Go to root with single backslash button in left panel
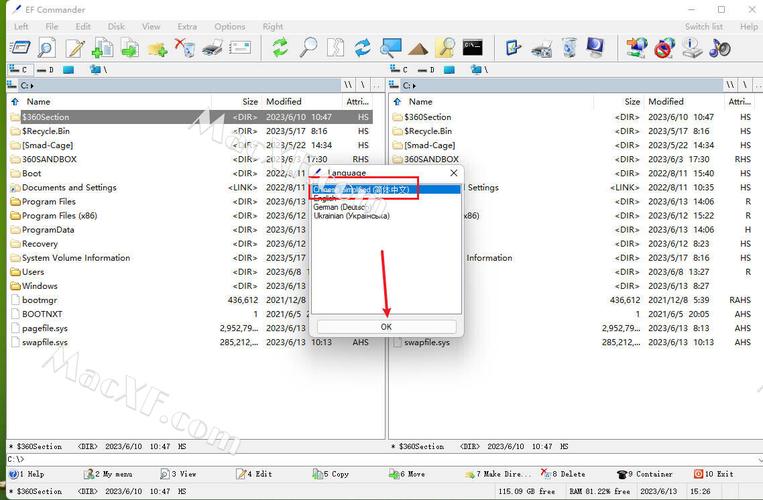Screen dimensions: 763x500 363,86
